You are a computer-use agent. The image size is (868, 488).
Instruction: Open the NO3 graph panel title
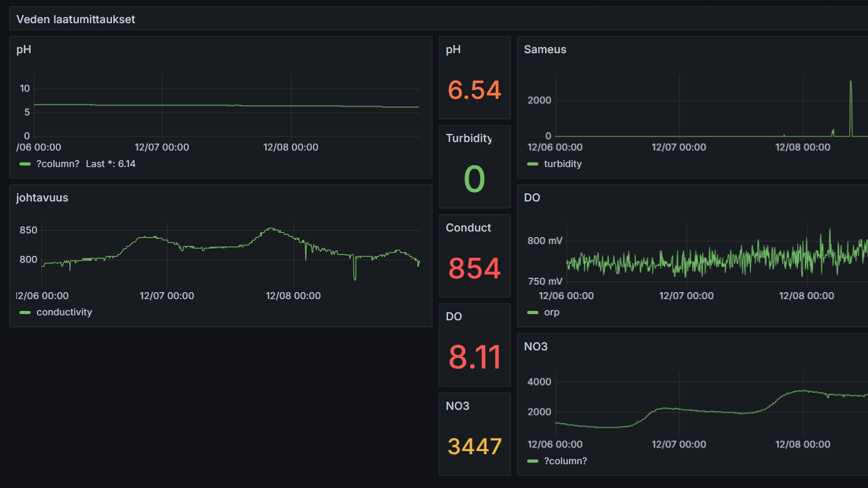click(536, 347)
